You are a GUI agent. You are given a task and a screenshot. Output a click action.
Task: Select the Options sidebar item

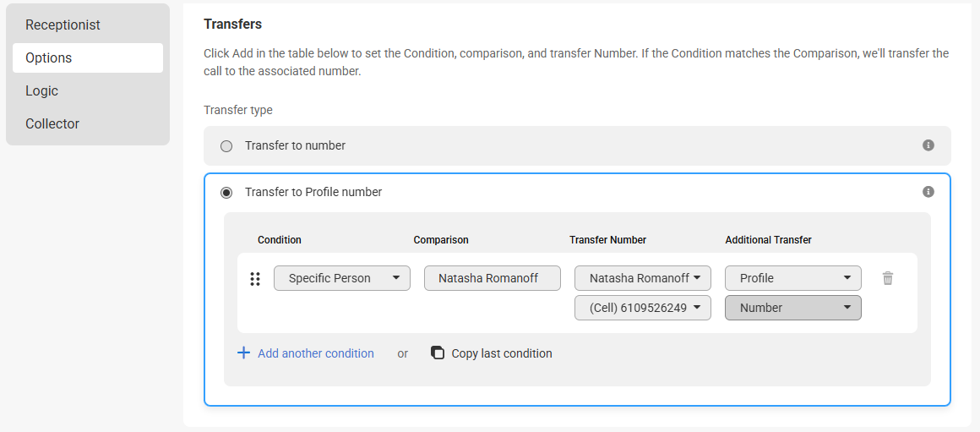(x=88, y=57)
